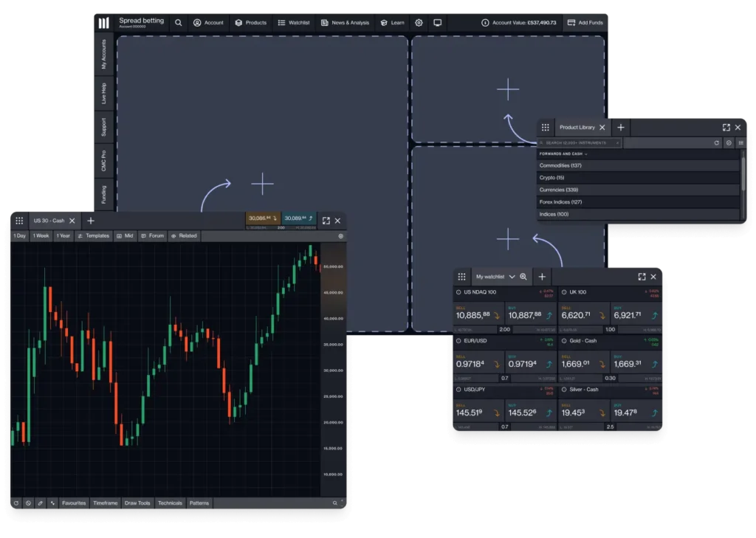Open chart settings gear in chart toolbar
756x538 pixels.
(x=341, y=236)
